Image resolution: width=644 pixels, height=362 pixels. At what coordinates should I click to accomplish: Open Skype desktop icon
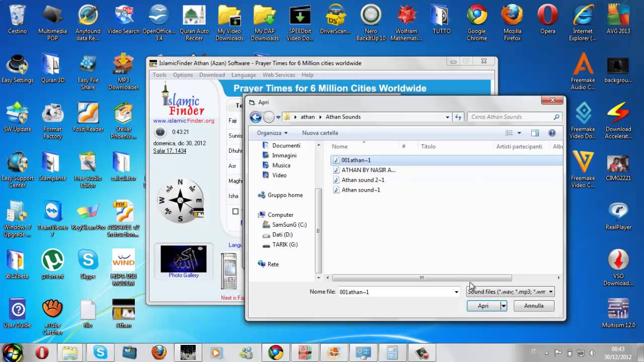click(x=88, y=264)
